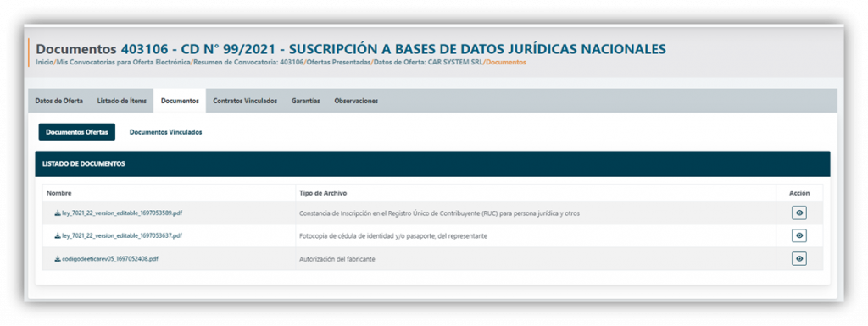Viewport: 868px width, 326px height.
Task: Open the Observaciones tab
Action: point(356,101)
